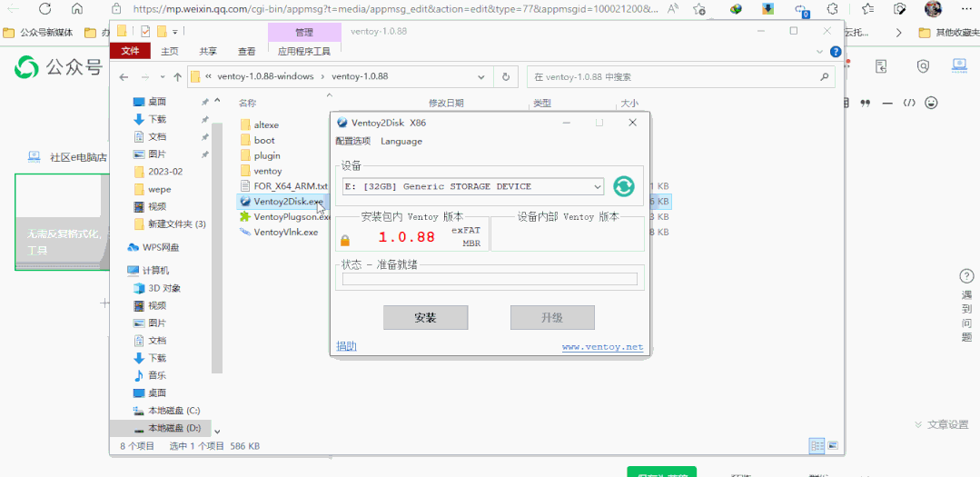Click the browser home icon
Viewport: 980px width, 477px height.
[x=77, y=9]
